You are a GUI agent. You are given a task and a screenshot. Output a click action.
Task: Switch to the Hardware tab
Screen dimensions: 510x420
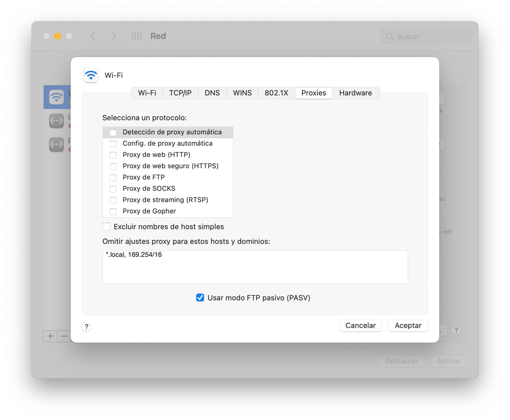[355, 93]
